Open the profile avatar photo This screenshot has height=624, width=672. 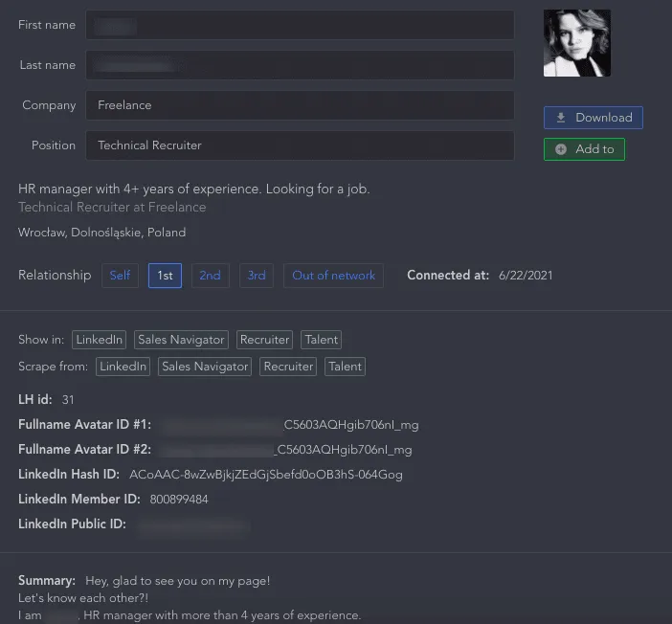click(x=577, y=43)
